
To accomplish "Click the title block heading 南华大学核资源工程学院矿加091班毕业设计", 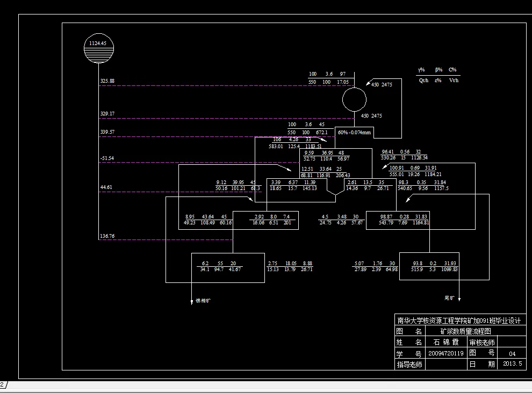I will tap(459, 321).
